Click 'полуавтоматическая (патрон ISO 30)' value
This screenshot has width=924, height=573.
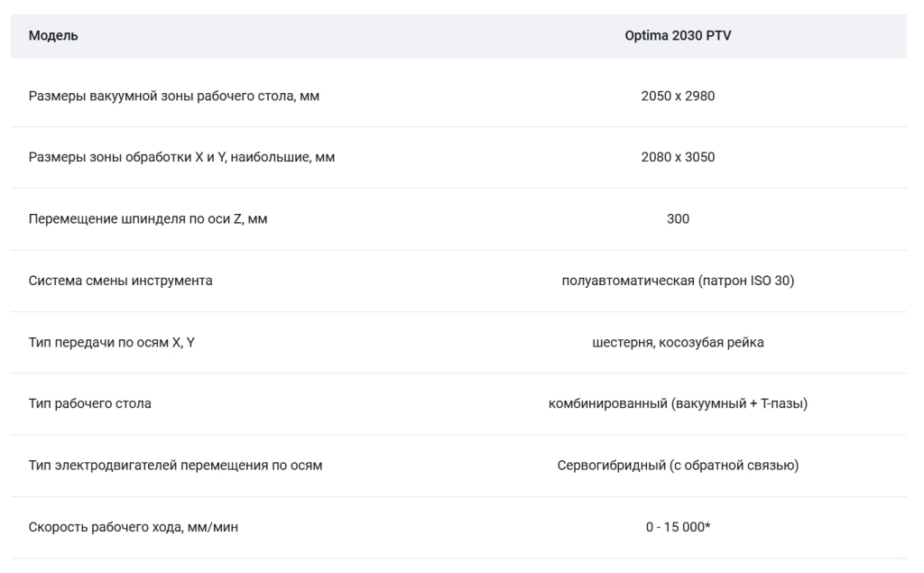point(678,281)
